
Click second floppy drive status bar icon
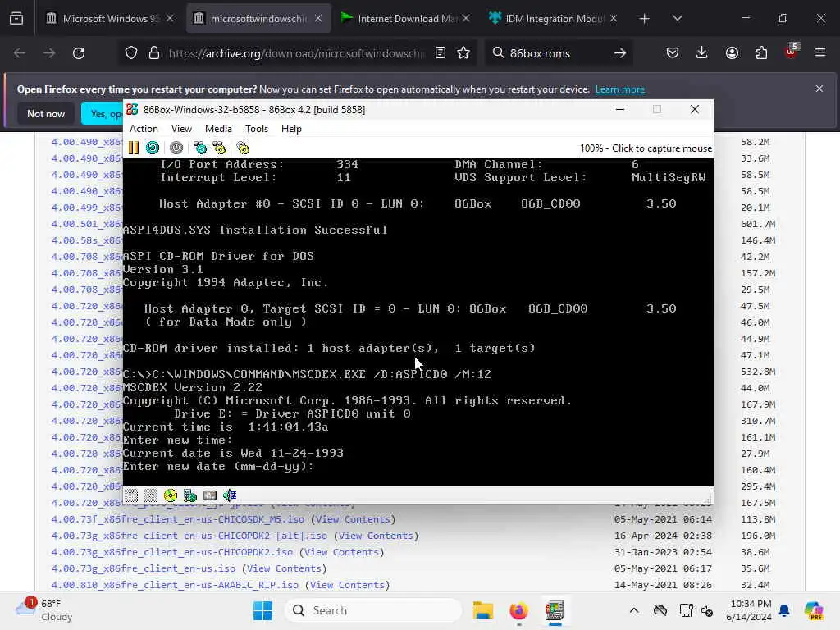(x=151, y=495)
